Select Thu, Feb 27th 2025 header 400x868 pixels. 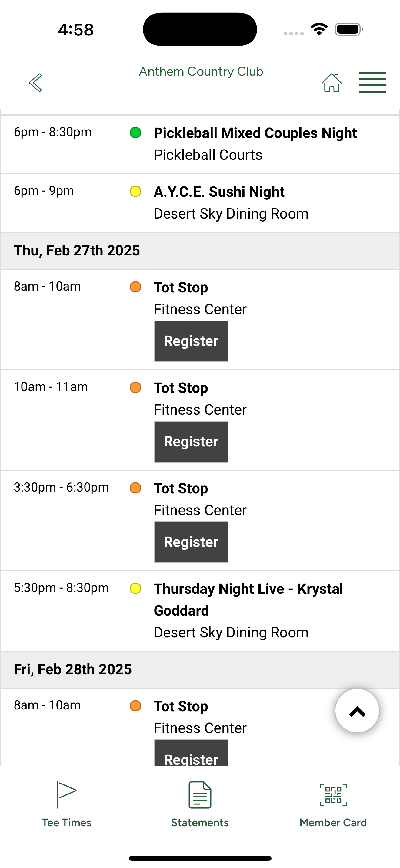(200, 251)
